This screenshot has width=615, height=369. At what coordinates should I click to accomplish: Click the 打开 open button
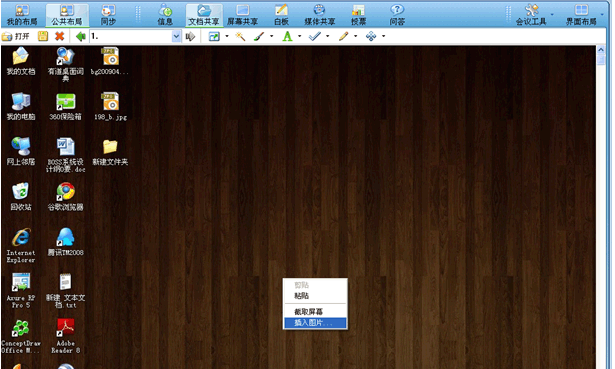click(16, 36)
